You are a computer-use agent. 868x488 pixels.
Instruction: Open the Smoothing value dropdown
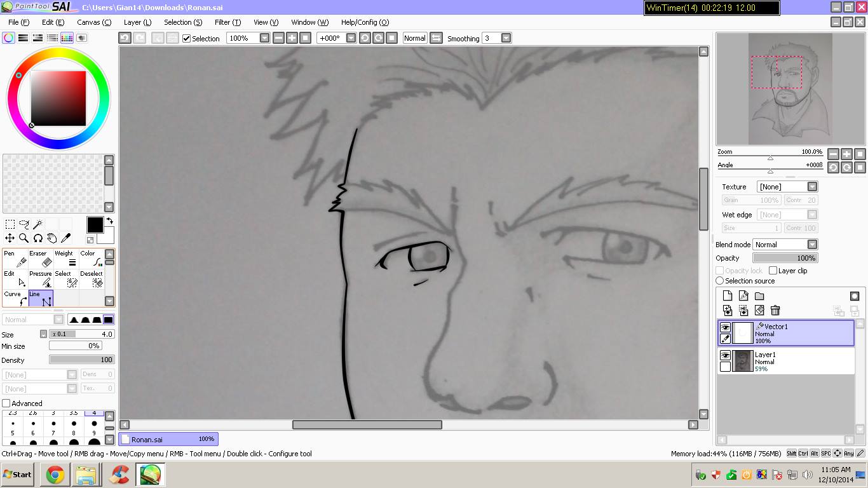tap(506, 38)
